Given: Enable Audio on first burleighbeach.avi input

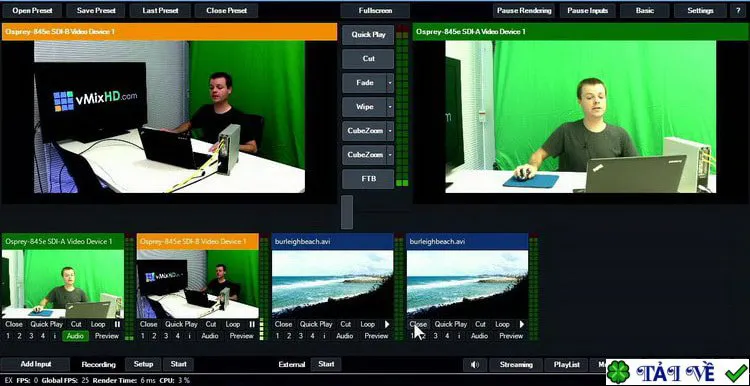Looking at the screenshot, I should click(345, 336).
